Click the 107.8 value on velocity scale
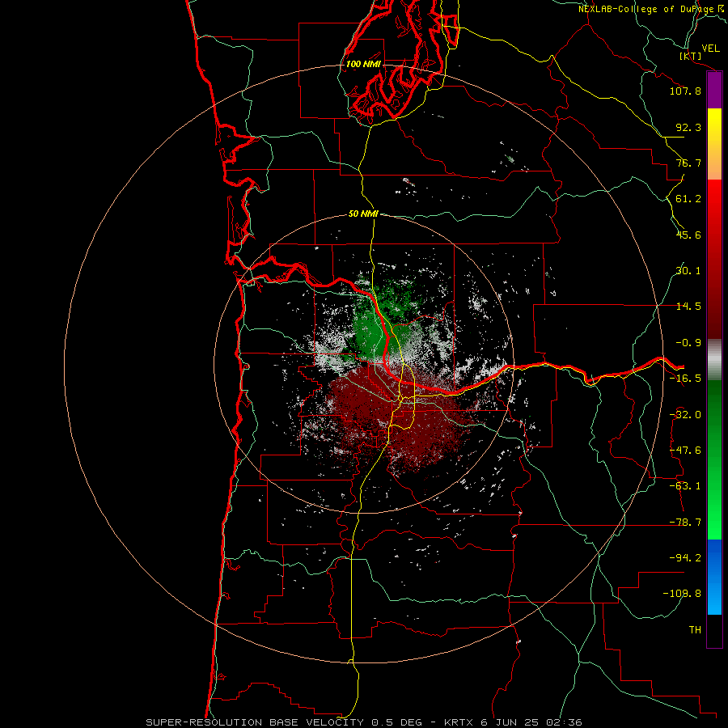 (x=685, y=91)
